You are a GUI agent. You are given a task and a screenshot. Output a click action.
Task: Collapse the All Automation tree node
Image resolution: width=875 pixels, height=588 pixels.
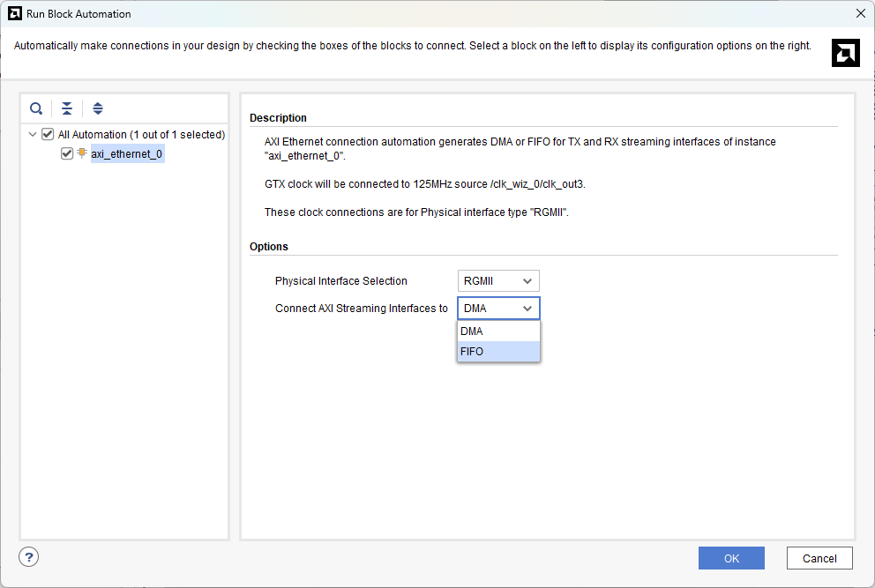pos(33,135)
